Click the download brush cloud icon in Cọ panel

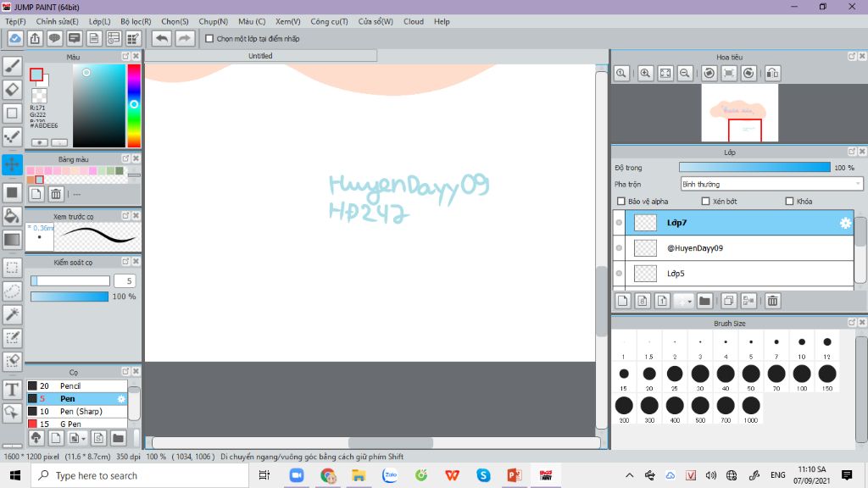(36, 438)
